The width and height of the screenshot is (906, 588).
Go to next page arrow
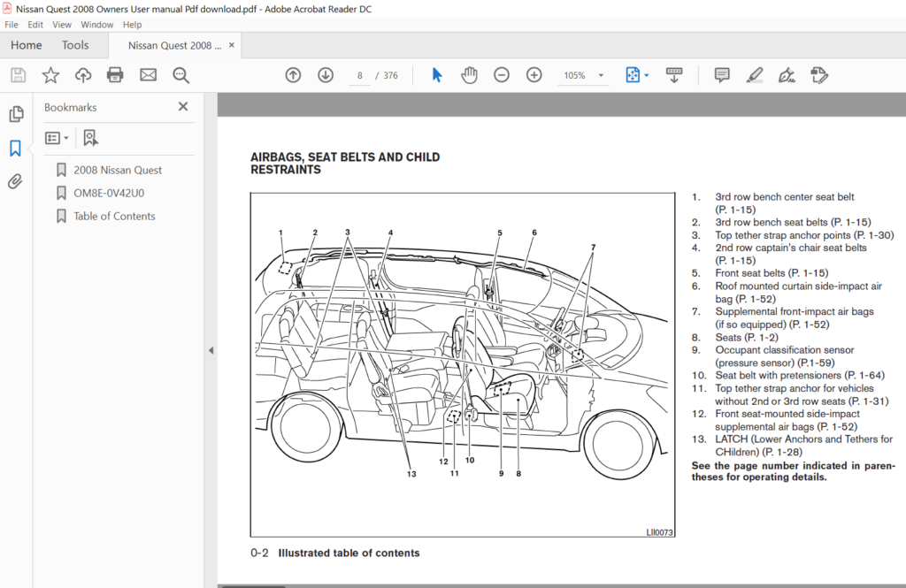326,75
